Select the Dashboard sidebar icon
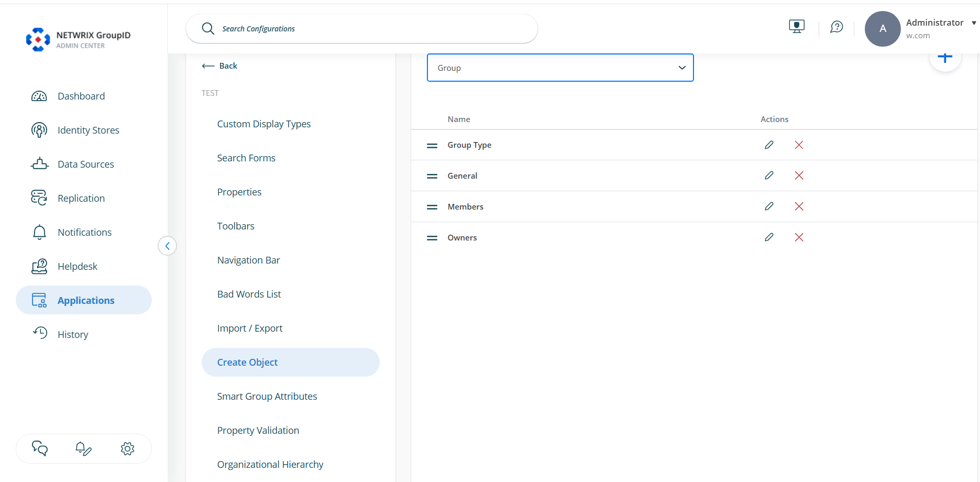Image resolution: width=980 pixels, height=482 pixels. pos(39,96)
